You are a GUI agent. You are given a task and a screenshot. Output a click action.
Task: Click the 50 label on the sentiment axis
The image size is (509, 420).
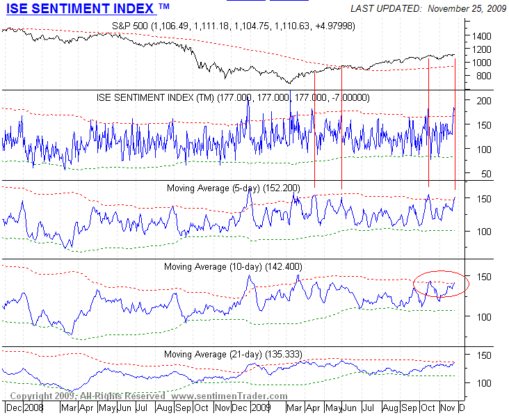pyautogui.click(x=486, y=174)
